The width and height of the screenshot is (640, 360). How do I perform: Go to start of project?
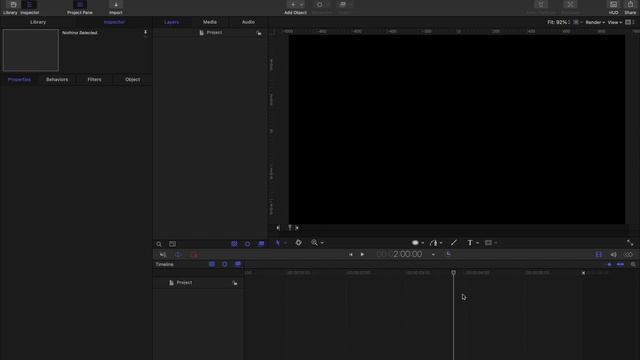(350, 254)
